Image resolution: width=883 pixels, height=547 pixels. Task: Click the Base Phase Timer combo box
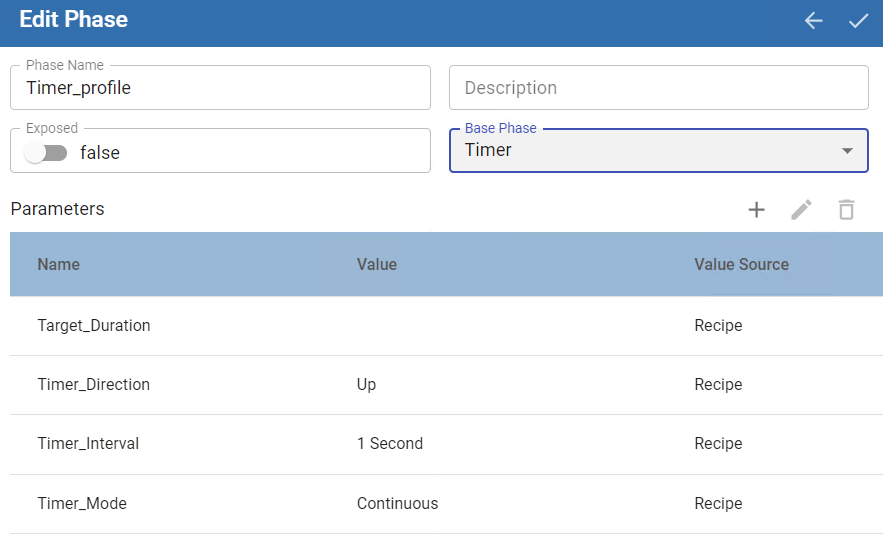pyautogui.click(x=640, y=150)
